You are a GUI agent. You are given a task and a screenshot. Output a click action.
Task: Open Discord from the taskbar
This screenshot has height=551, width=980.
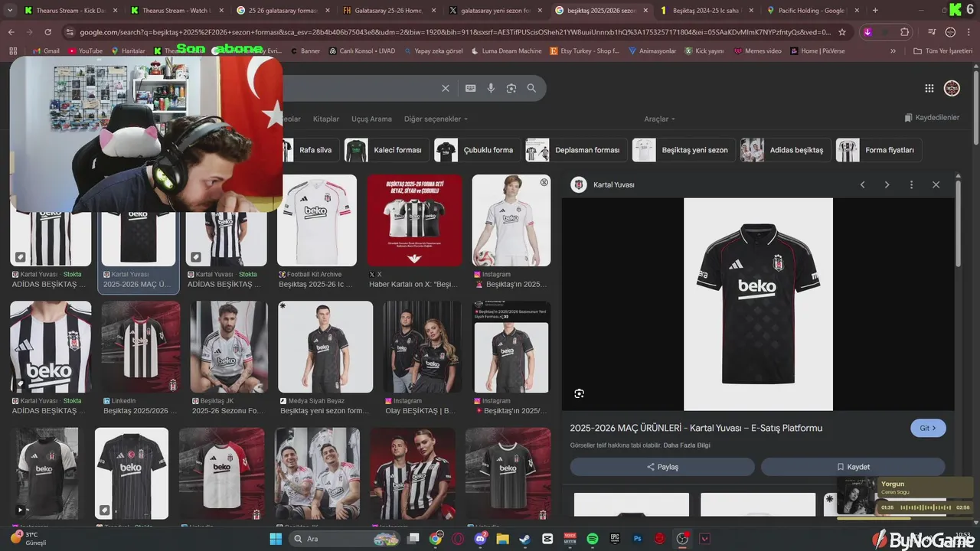(x=480, y=539)
